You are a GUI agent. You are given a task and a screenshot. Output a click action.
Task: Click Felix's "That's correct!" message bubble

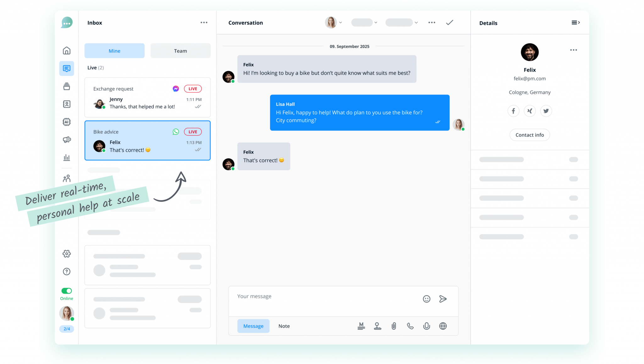264,156
